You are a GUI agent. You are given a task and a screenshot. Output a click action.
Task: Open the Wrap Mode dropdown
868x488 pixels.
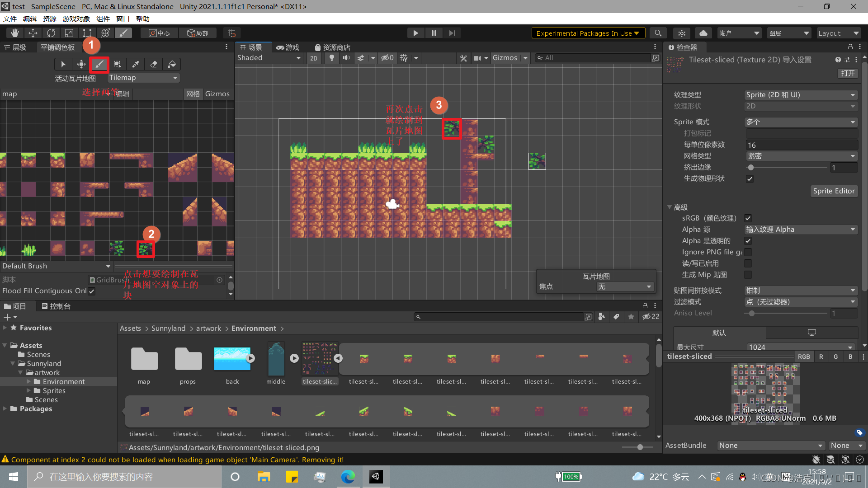pos(801,291)
